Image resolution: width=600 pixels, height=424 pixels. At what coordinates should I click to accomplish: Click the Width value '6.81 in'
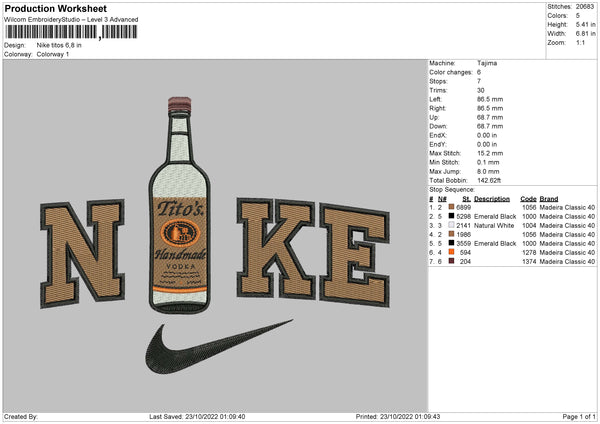tap(585, 34)
